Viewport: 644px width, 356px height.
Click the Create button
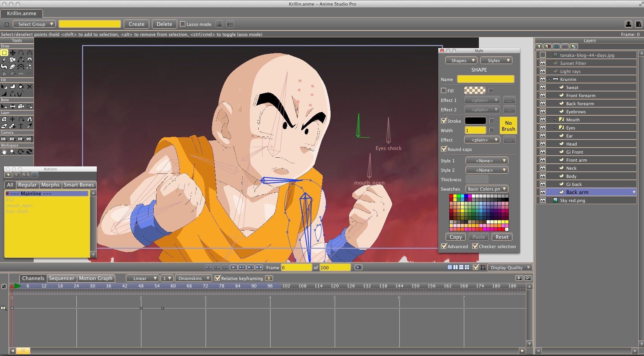click(137, 24)
